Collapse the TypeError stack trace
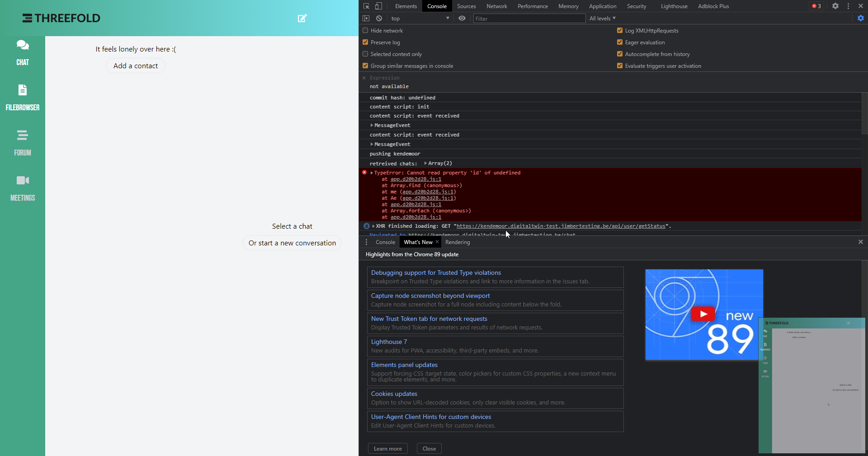This screenshot has height=456, width=868. tap(372, 173)
